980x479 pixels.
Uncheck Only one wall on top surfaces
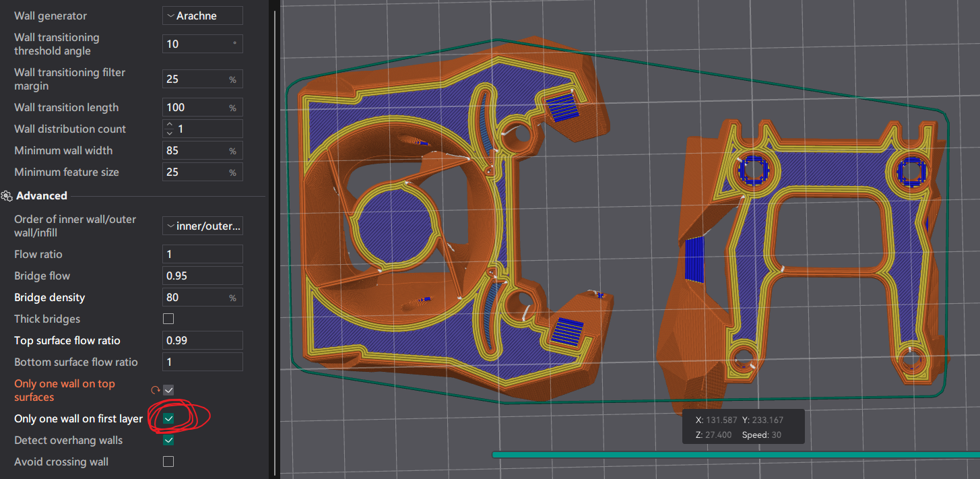(168, 389)
